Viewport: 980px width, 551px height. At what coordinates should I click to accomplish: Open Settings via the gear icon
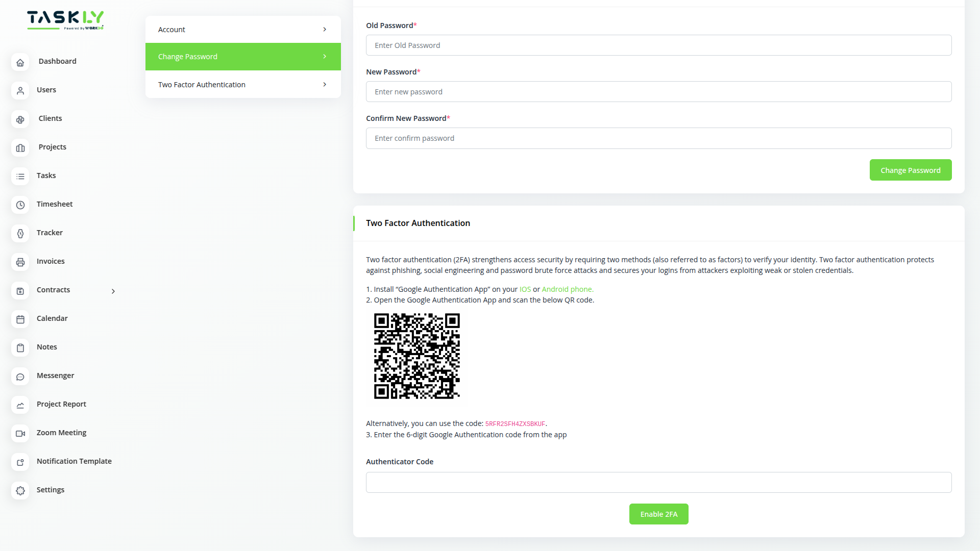coord(20,491)
